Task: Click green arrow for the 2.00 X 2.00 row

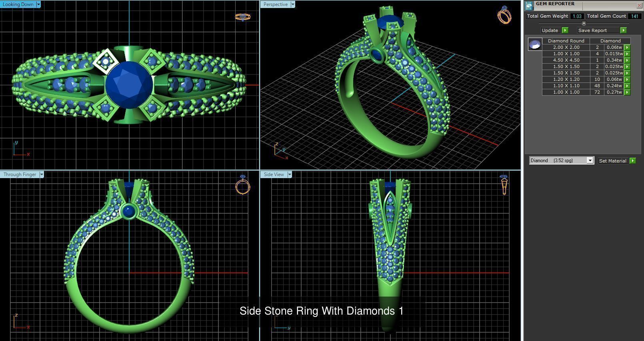Action: pos(627,47)
